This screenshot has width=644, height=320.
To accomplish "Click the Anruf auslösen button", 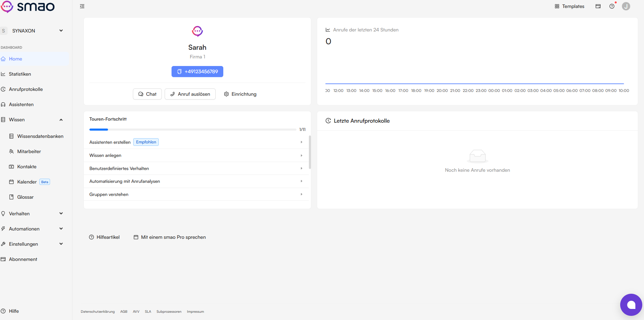I will (x=190, y=94).
